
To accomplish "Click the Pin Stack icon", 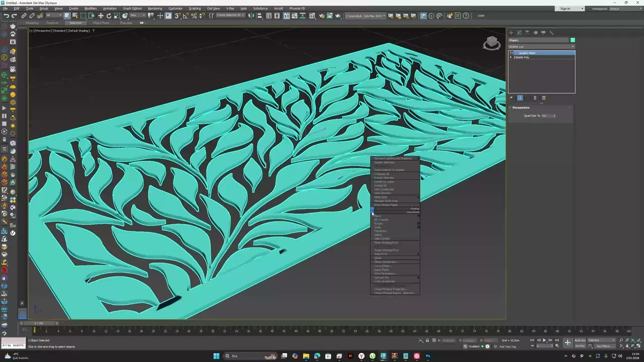I will [x=511, y=98].
